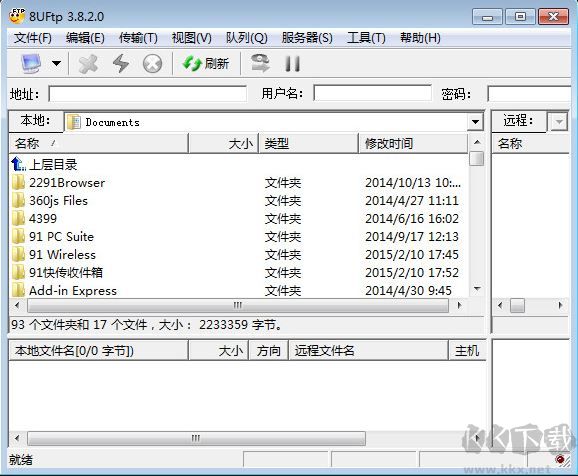The height and width of the screenshot is (476, 578).
Task: Sort local list by 大小 column
Action: click(223, 143)
